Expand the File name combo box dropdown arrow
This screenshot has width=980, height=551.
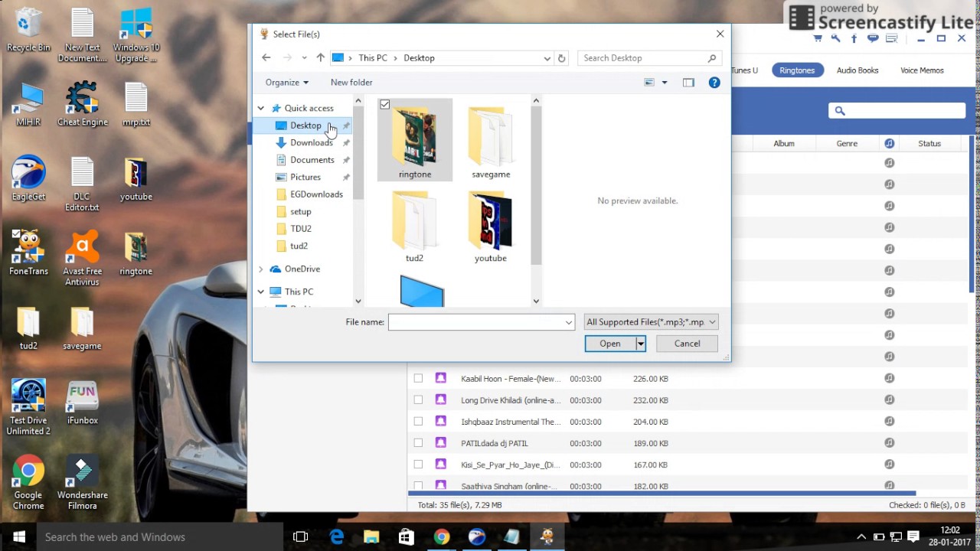click(568, 322)
